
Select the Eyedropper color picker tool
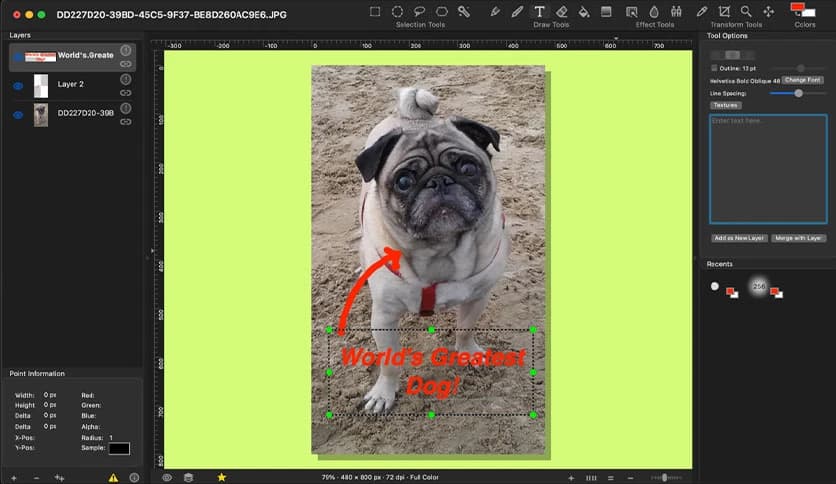coord(702,12)
